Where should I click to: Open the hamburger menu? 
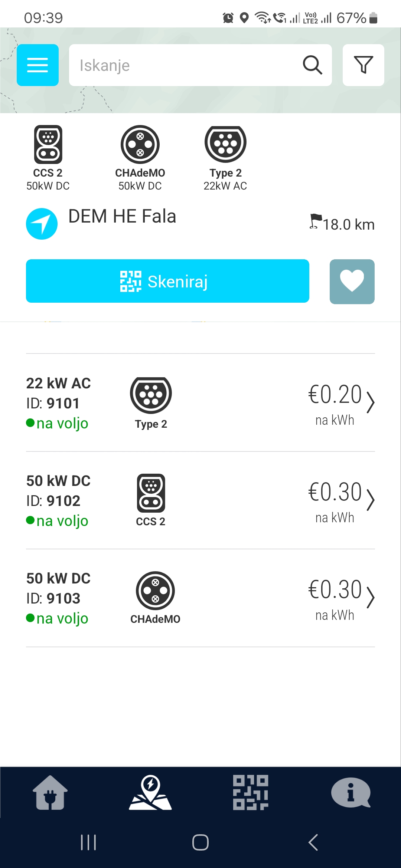click(38, 65)
